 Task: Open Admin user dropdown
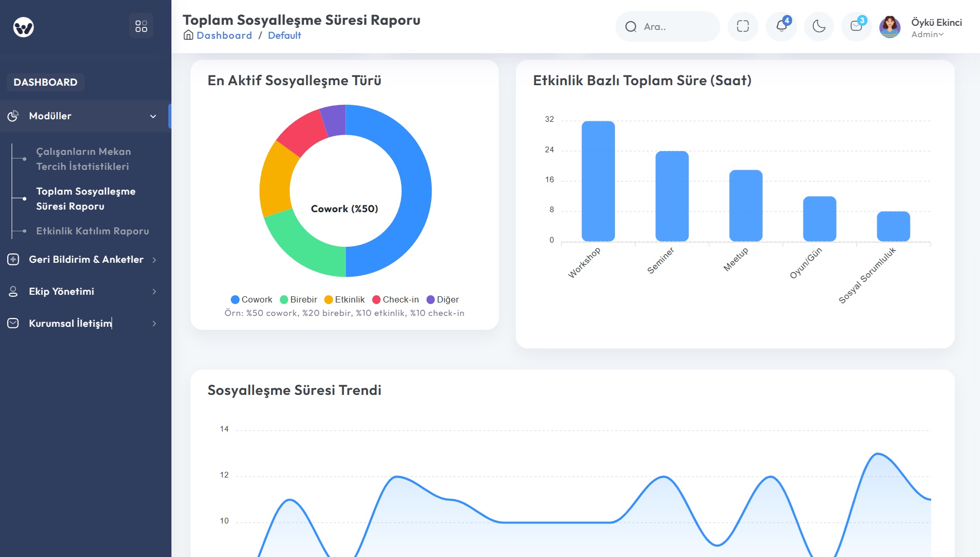coord(927,35)
